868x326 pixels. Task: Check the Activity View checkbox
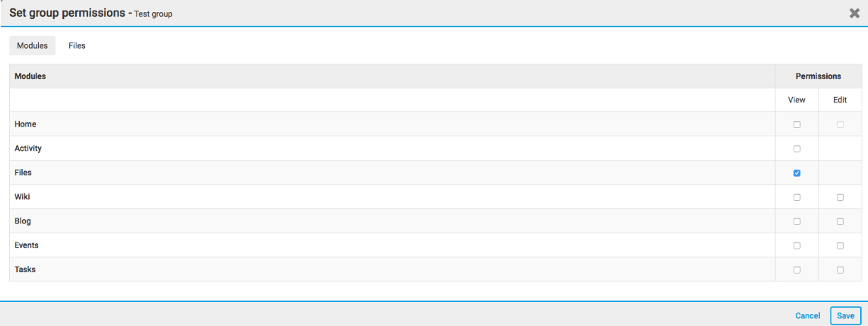point(797,149)
